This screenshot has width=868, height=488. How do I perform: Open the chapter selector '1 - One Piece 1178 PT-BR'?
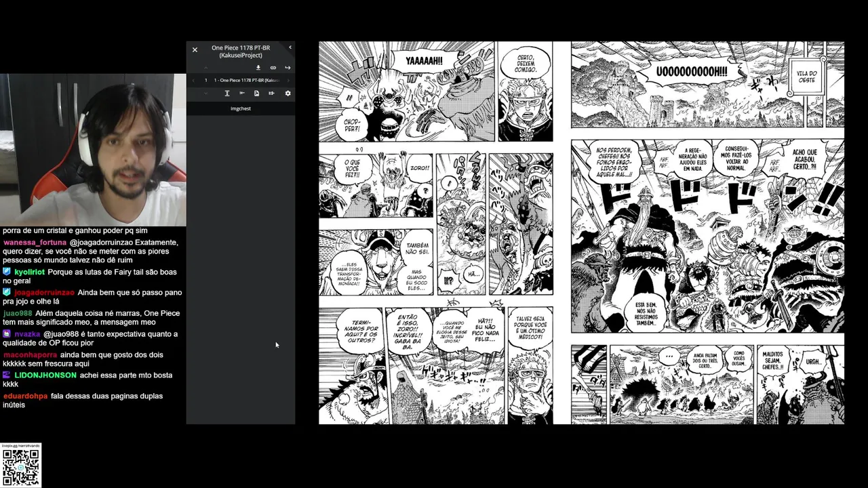pyautogui.click(x=247, y=80)
